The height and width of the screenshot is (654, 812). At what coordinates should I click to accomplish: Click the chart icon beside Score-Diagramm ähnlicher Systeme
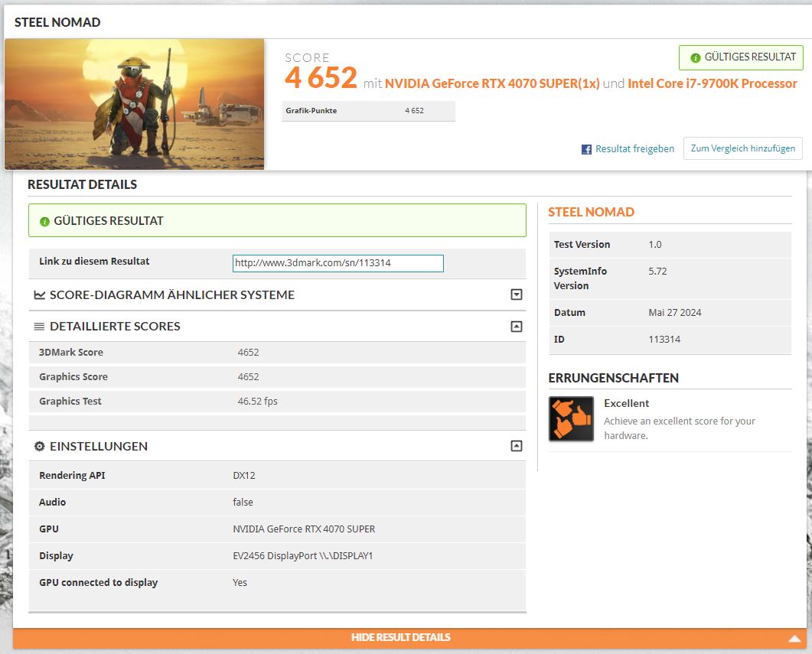pos(39,295)
